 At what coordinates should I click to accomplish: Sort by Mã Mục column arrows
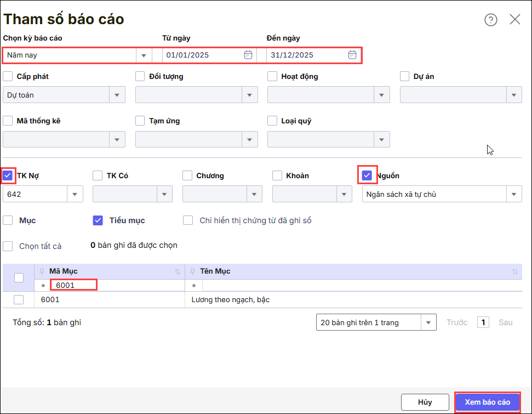pos(177,272)
